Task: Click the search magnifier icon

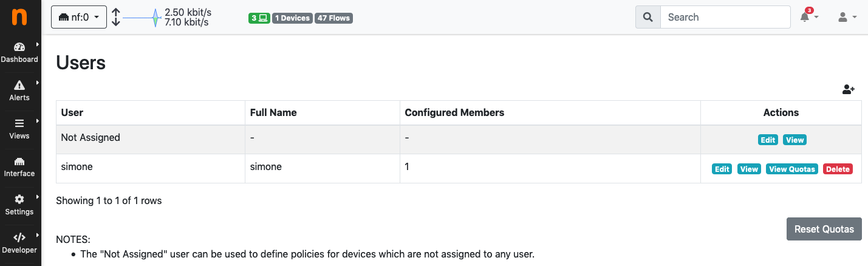Action: [648, 17]
